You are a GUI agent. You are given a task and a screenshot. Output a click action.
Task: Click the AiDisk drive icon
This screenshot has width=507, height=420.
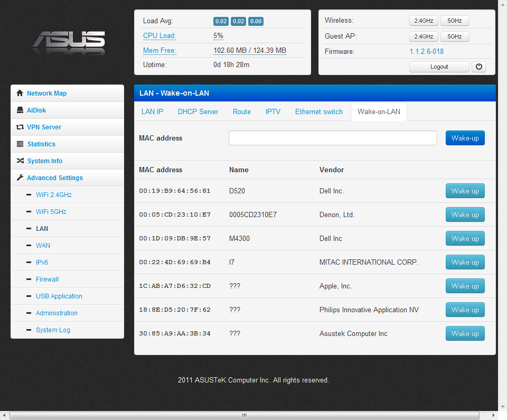click(20, 110)
